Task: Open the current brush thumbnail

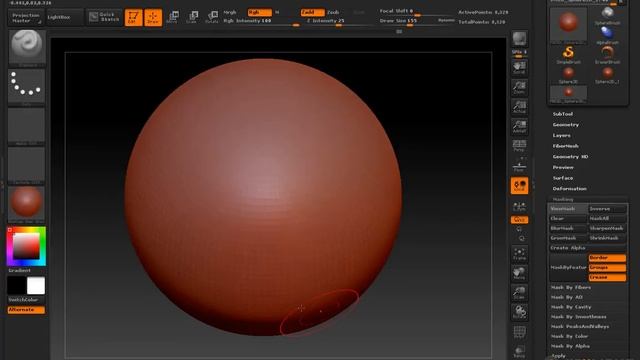Action: click(x=27, y=48)
